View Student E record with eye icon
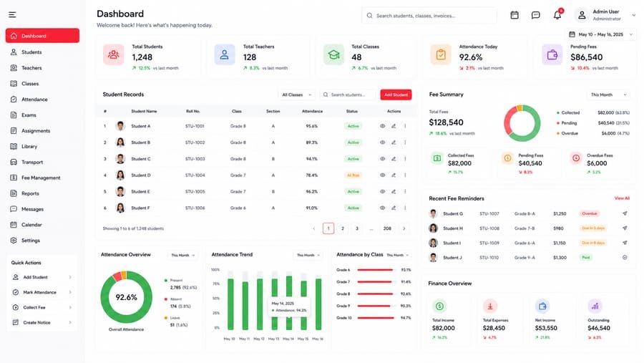 click(x=382, y=192)
